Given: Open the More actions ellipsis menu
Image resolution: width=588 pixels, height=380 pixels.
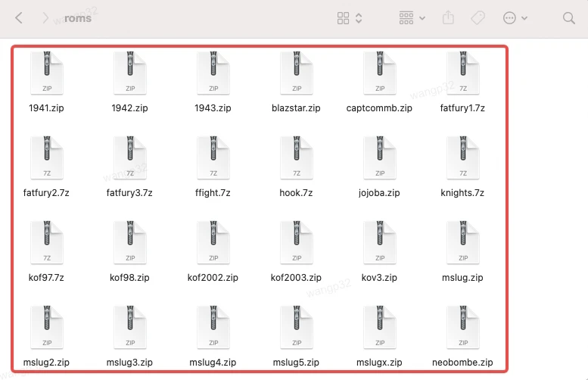Looking at the screenshot, I should click(x=509, y=17).
